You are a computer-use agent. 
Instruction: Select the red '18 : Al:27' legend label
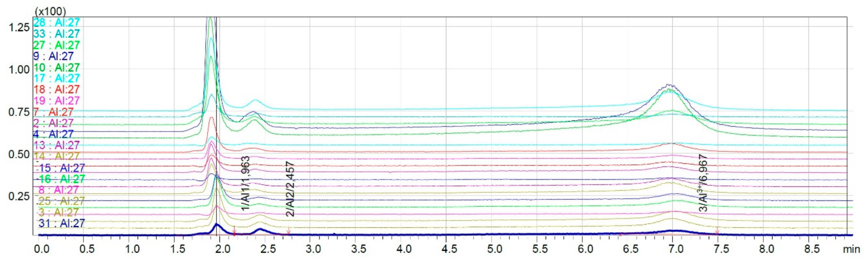point(57,89)
